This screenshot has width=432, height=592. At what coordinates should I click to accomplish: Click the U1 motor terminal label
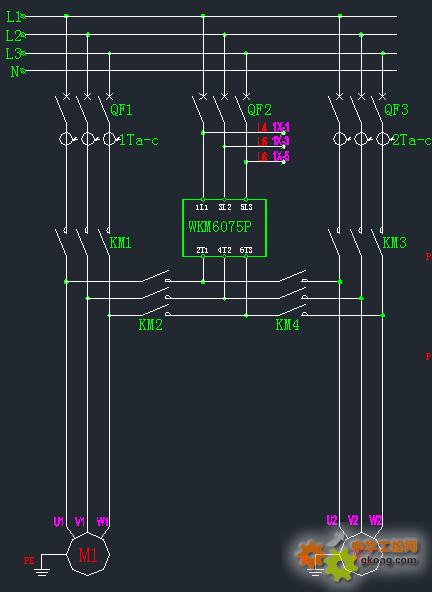[59, 522]
